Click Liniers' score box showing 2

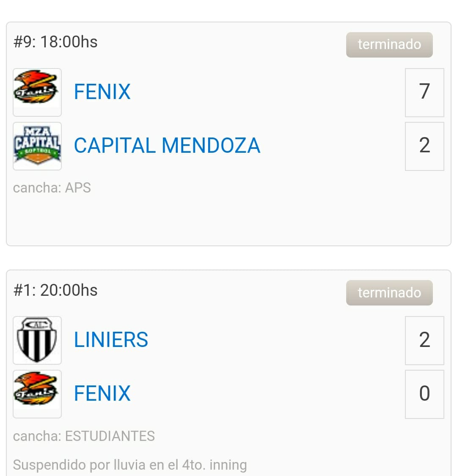point(424,340)
